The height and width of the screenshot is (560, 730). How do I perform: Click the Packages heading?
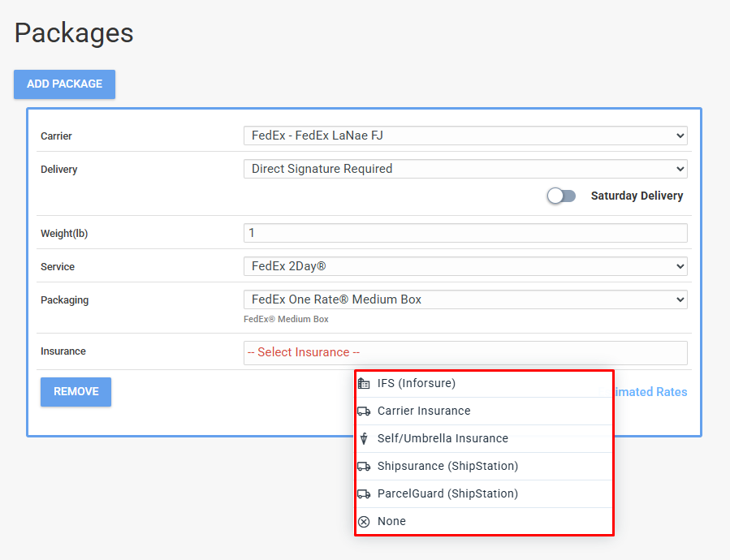pyautogui.click(x=74, y=33)
